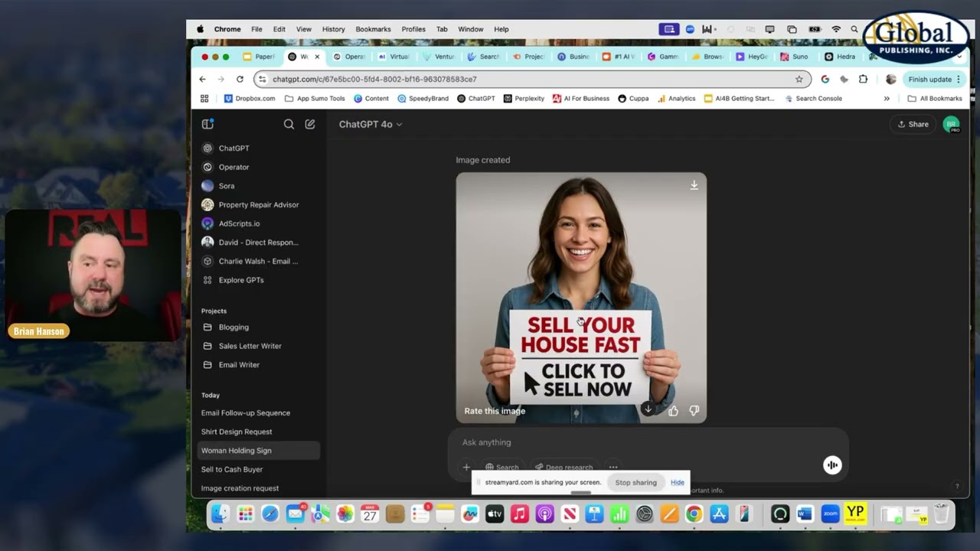Viewport: 980px width, 551px height.
Task: Switch to the Operator browser tab
Action: [x=349, y=57]
